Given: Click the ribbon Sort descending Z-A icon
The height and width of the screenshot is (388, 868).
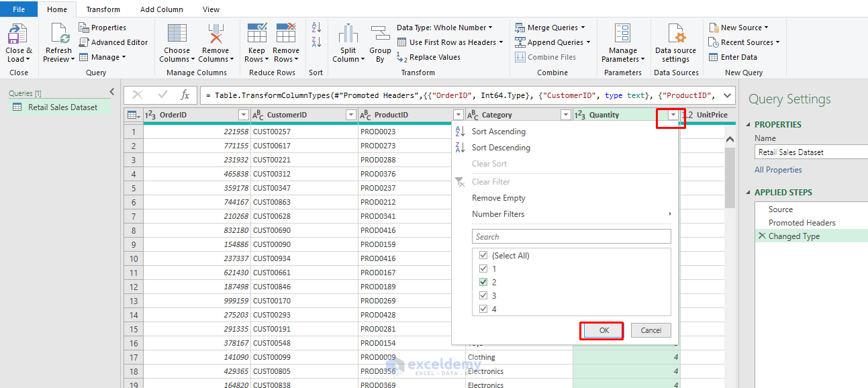Looking at the screenshot, I should tap(316, 42).
